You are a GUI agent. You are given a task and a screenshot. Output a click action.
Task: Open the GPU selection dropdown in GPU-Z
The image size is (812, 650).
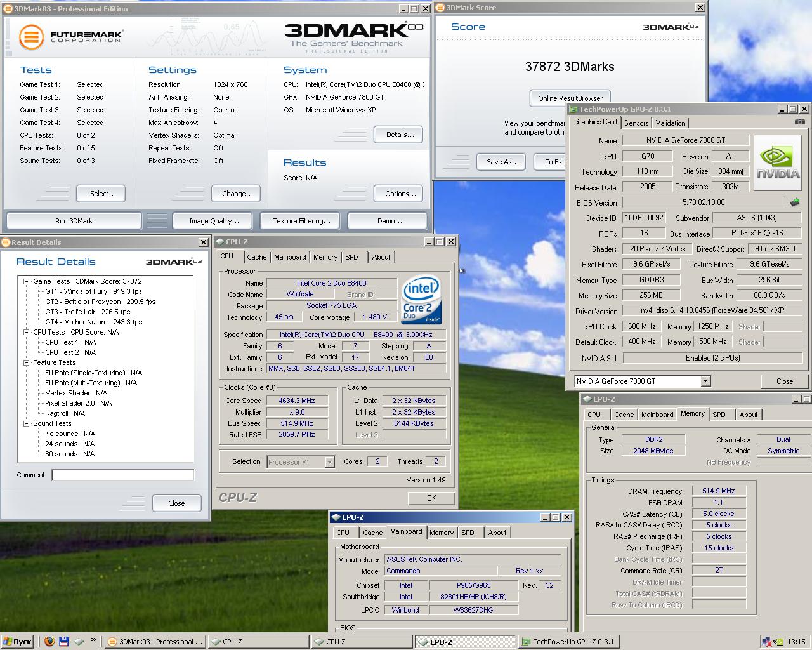[x=705, y=381]
